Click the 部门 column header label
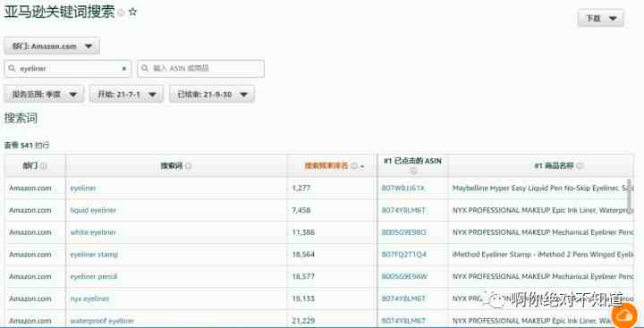 30,166
